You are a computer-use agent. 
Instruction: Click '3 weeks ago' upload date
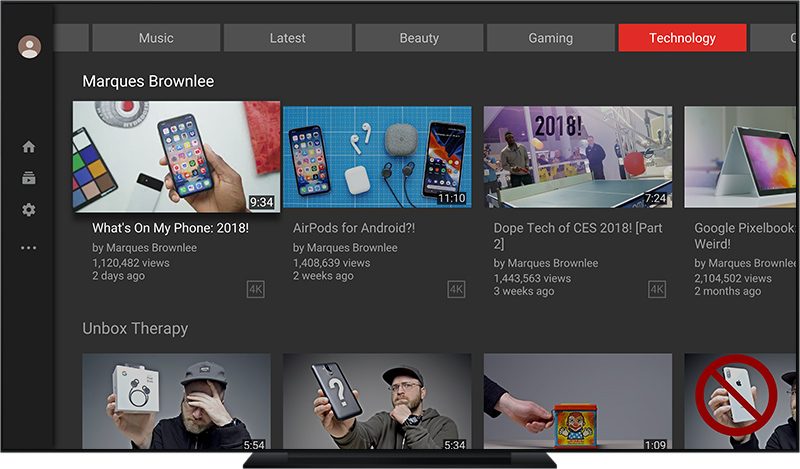coord(523,291)
